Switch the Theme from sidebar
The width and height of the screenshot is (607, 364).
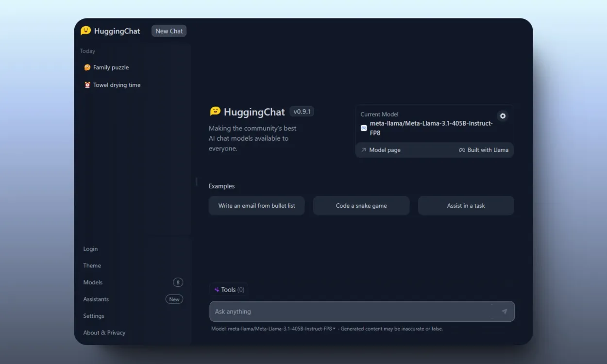92,265
